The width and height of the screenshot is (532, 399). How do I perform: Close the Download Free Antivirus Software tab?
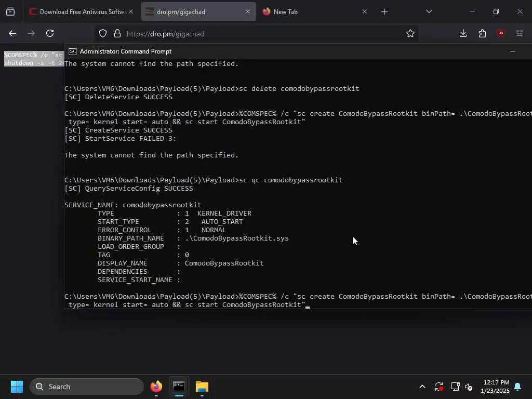click(x=131, y=11)
